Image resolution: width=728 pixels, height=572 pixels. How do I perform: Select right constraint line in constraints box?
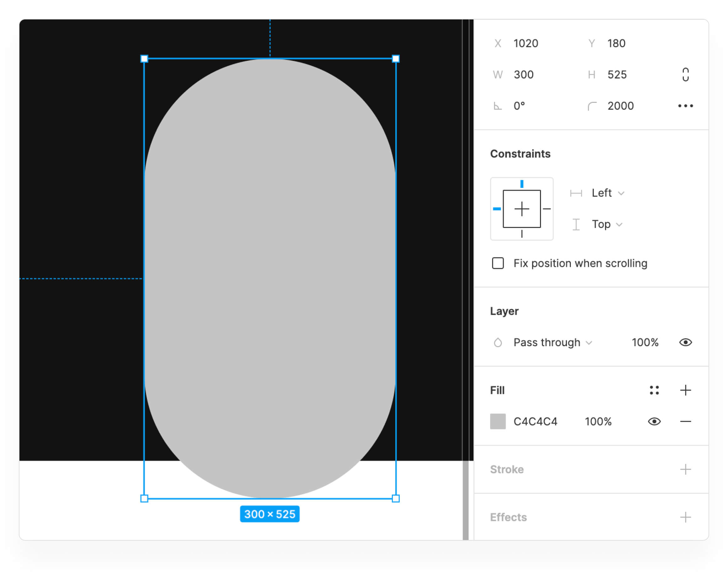click(x=547, y=209)
